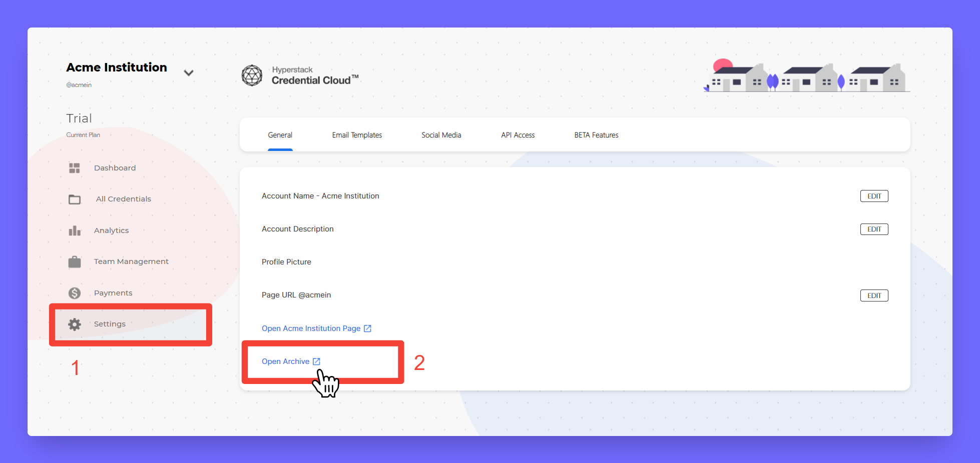Open the Acme Institution Page link

click(x=311, y=328)
